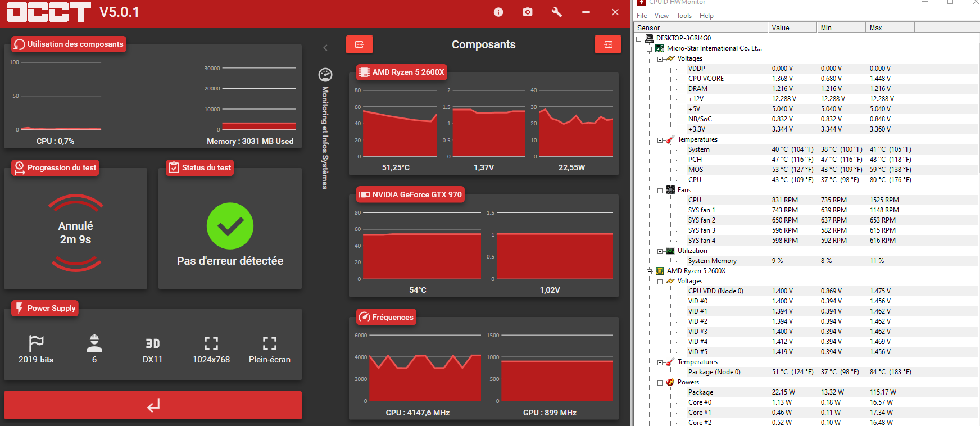Image resolution: width=980 pixels, height=426 pixels.
Task: Click the Plein-écran fullscreen icon
Action: pos(270,343)
